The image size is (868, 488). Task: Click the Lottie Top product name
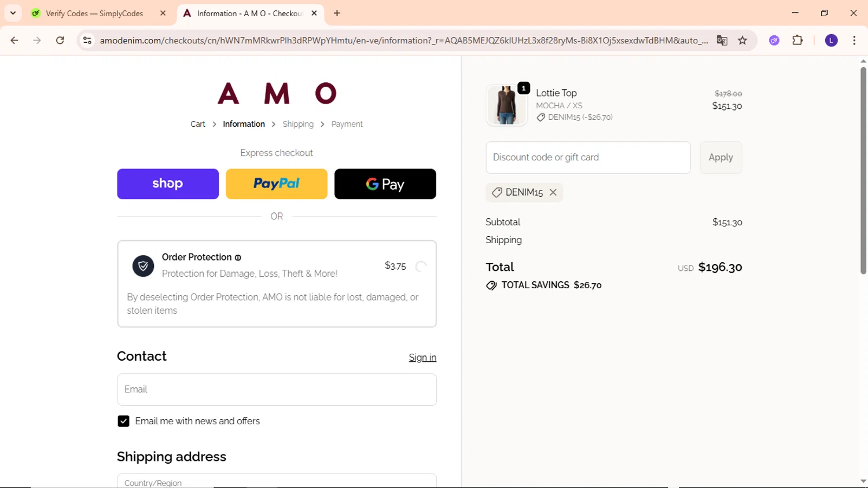coord(556,93)
